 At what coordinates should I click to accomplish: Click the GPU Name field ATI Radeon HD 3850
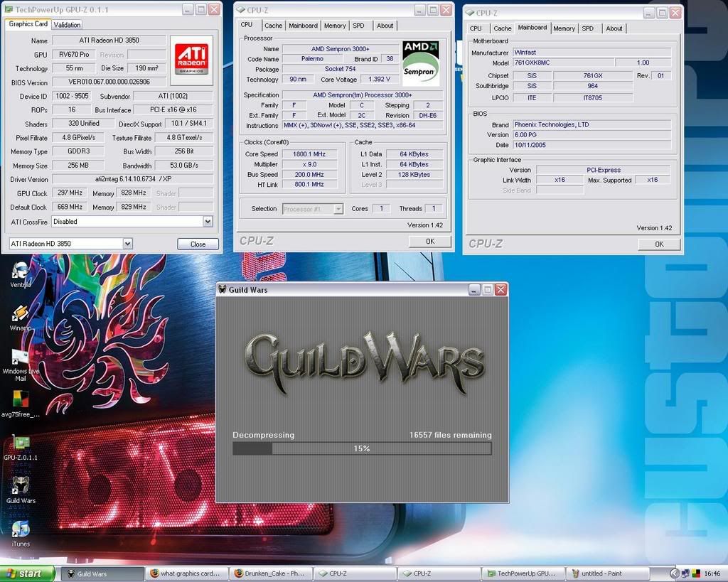(109, 41)
